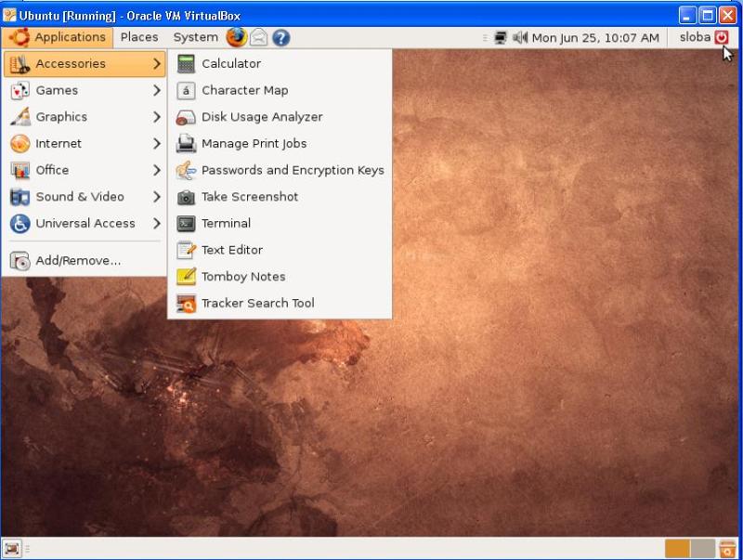Click the red power button icon
Screen dimensions: 743x560
(722, 37)
